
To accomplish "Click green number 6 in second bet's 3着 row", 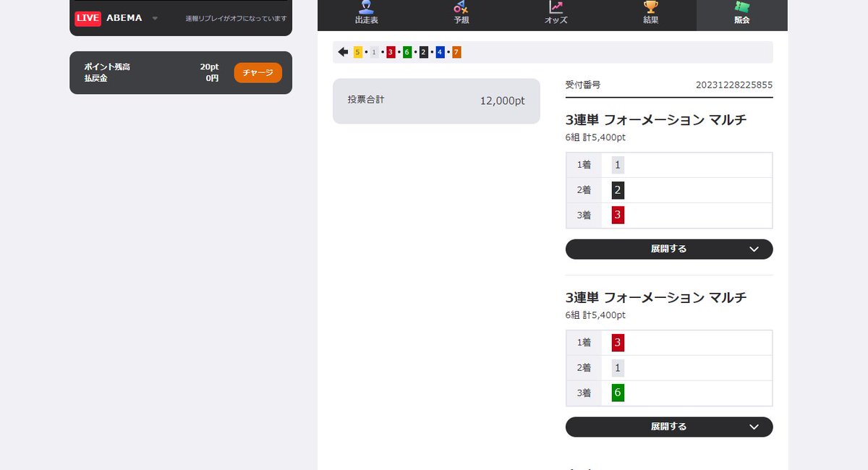I will pos(618,393).
